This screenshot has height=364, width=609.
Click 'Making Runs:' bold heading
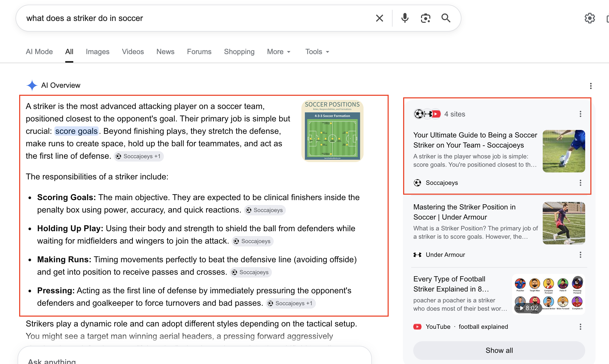pos(64,259)
